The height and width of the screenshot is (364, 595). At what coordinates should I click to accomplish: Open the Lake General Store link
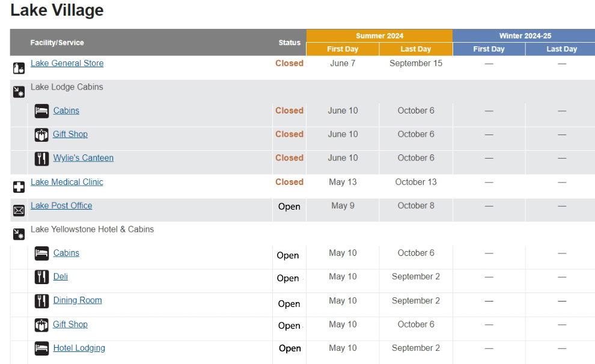pos(67,63)
